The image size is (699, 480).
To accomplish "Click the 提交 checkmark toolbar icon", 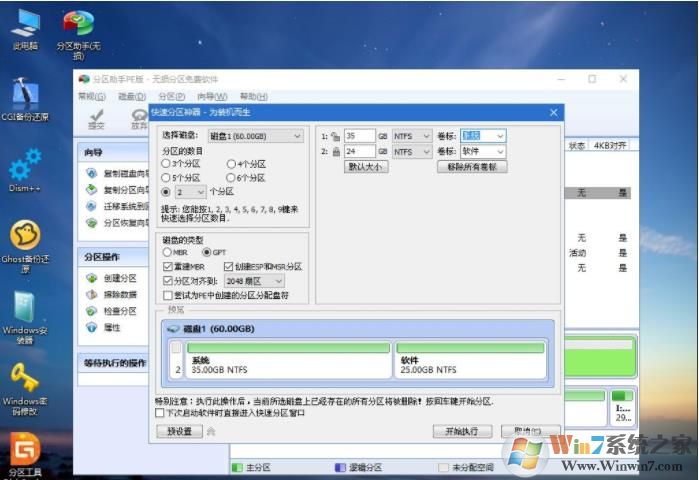I will point(96,116).
